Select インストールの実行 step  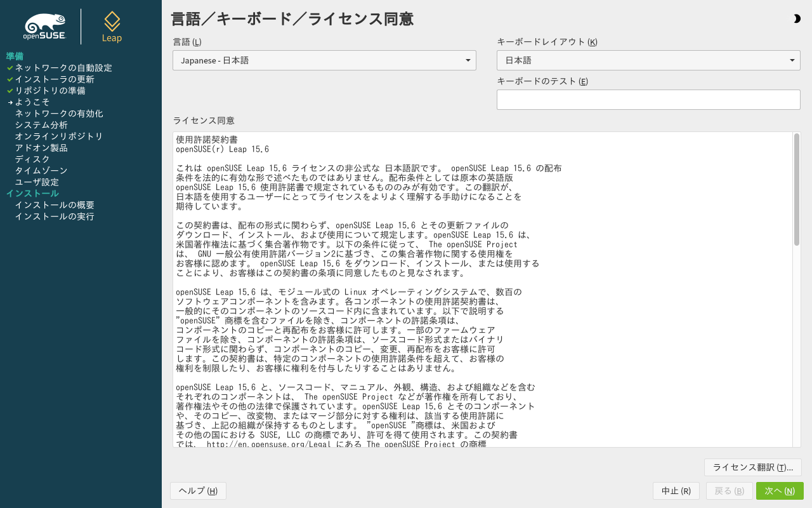coord(55,216)
